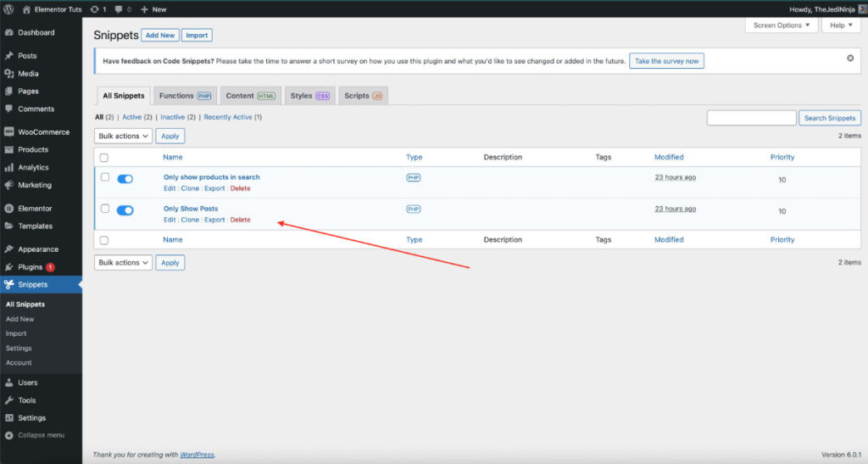Open the Elementor sidebar icon
This screenshot has height=464, width=868.
tap(8, 209)
